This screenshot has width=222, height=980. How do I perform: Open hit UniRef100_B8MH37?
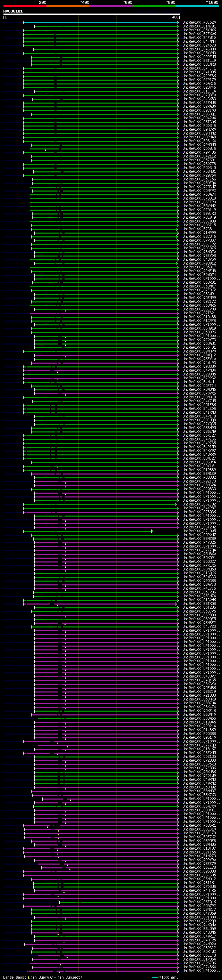click(199, 791)
